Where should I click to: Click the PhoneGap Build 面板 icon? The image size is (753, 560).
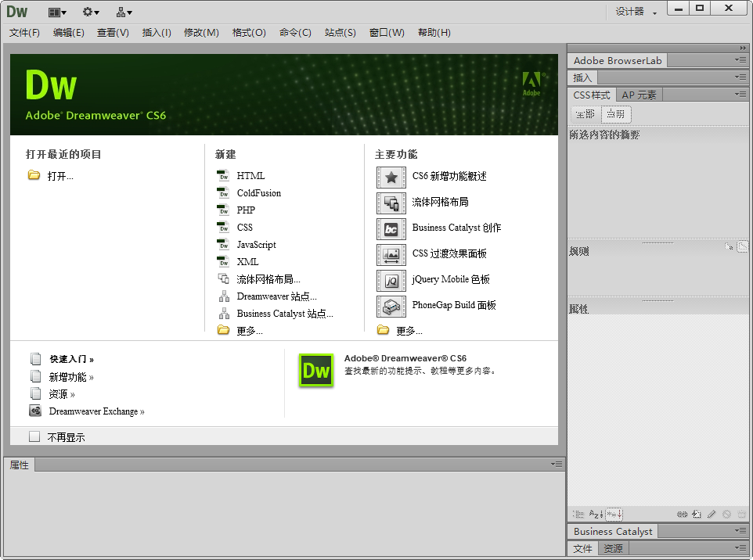[391, 307]
